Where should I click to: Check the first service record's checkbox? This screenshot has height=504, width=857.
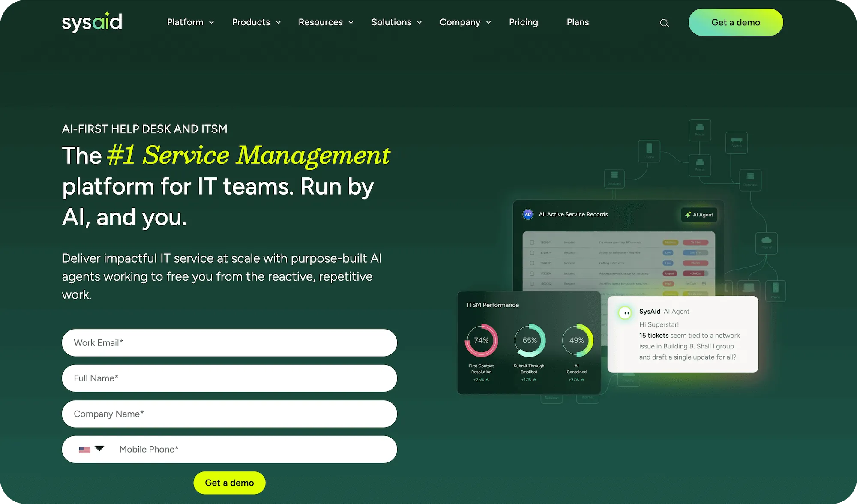pos(532,242)
